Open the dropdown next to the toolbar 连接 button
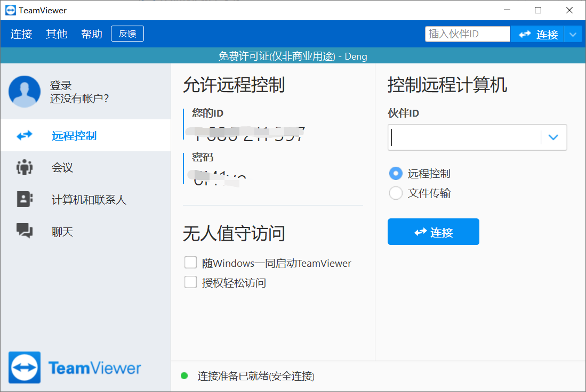586x392 pixels. click(x=574, y=34)
